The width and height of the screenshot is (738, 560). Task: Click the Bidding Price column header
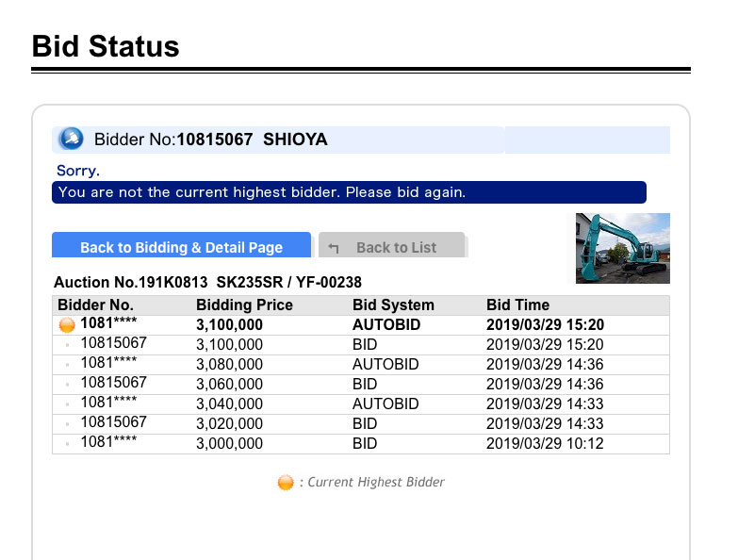[244, 305]
